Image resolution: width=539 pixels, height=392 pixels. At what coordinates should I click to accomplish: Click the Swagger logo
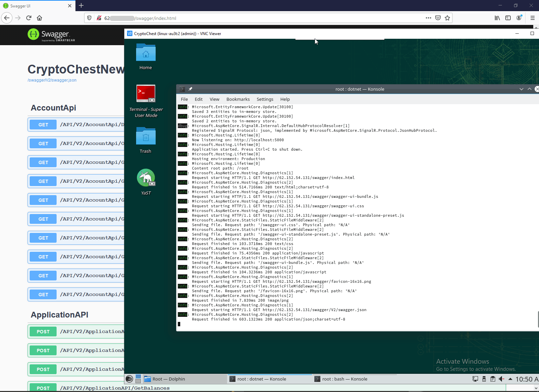51,35
